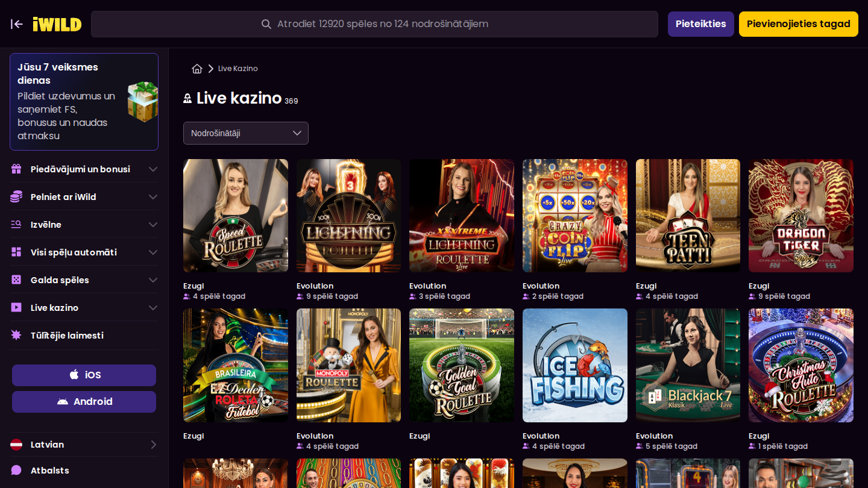Click '5 spēlē tagad' under Blackjack 7
Screen dimensions: 868x488
point(671,446)
